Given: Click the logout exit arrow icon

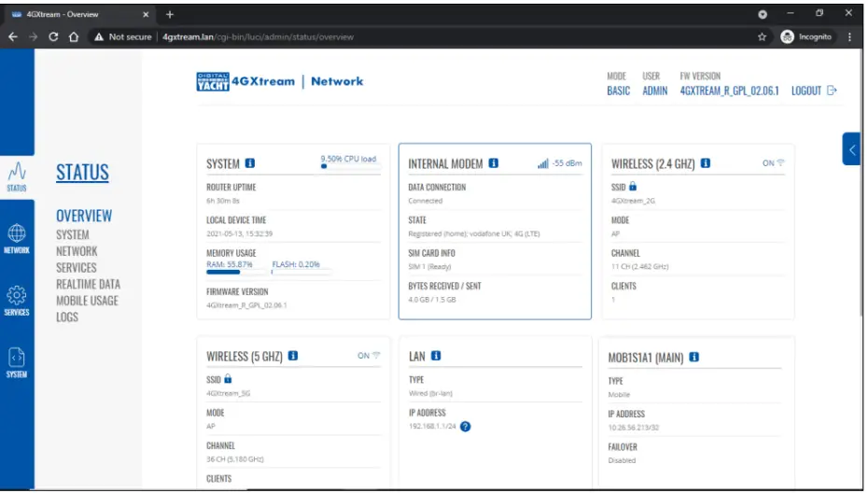Looking at the screenshot, I should pyautogui.click(x=832, y=91).
